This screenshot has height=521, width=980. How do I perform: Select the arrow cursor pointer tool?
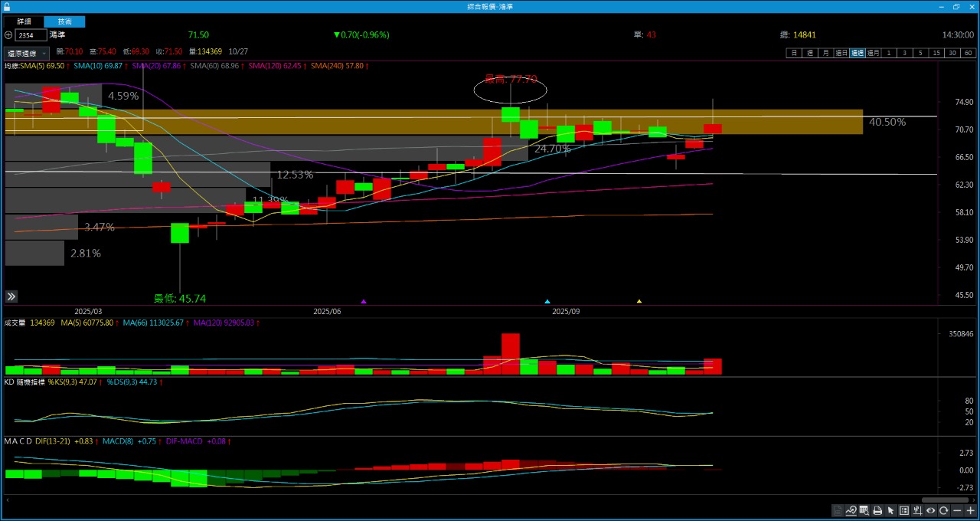pos(890,510)
